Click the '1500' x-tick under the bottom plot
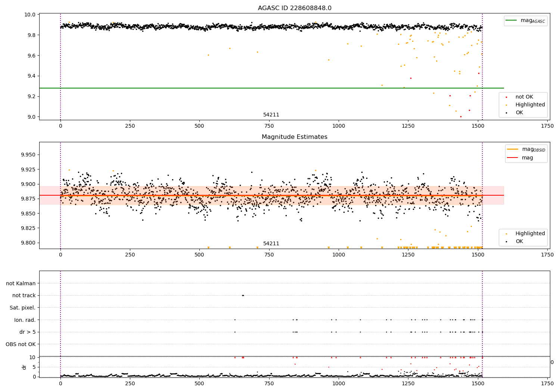 click(478, 383)
